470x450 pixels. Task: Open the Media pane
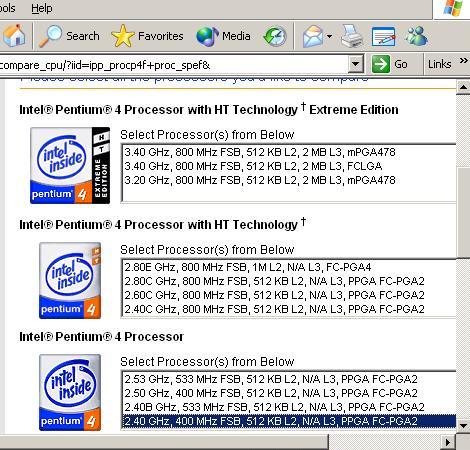[x=223, y=36]
